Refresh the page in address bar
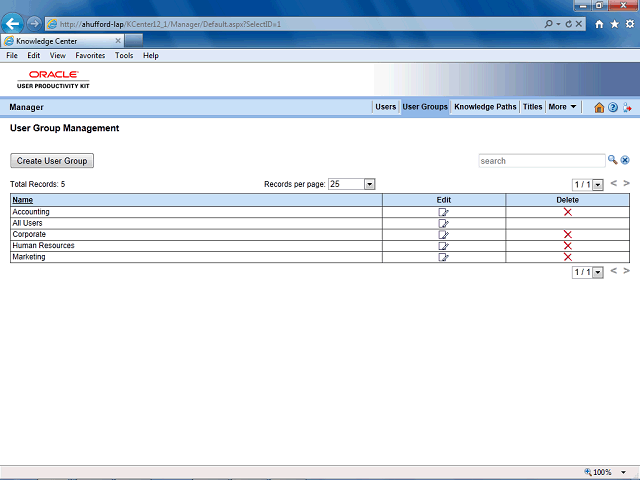The width and height of the screenshot is (640, 480). click(x=569, y=24)
